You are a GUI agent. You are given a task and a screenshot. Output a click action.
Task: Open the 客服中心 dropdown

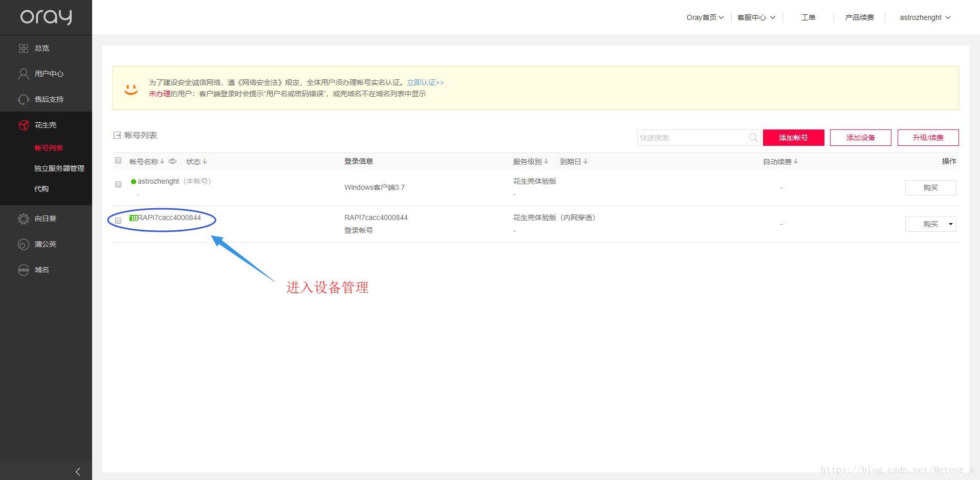pyautogui.click(x=756, y=17)
